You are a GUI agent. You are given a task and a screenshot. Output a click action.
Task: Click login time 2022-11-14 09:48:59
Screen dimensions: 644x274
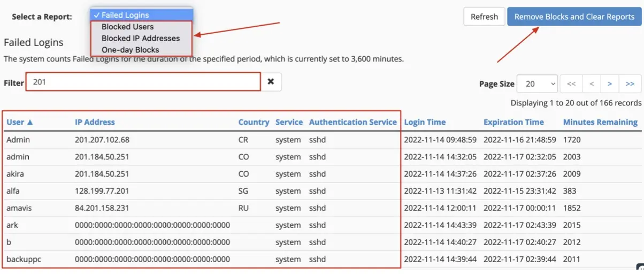(x=440, y=140)
